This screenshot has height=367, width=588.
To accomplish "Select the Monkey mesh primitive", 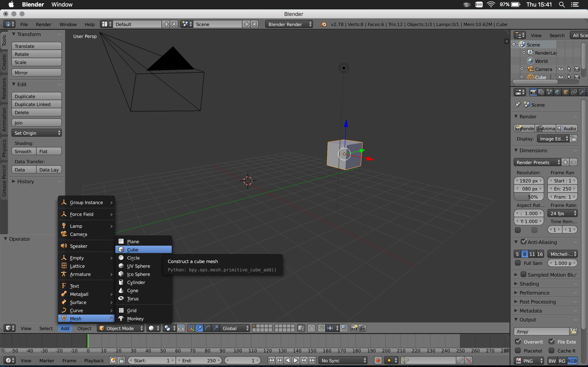I will pos(135,318).
